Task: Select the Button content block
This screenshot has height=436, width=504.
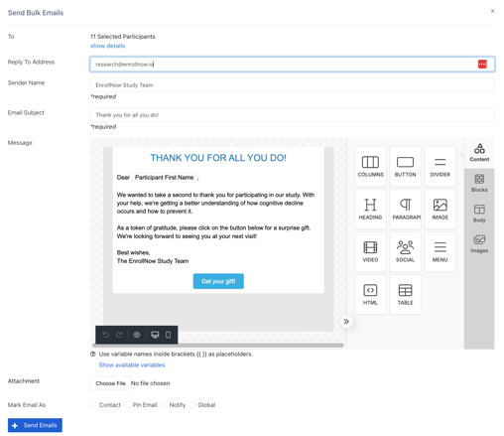Action: pyautogui.click(x=405, y=167)
